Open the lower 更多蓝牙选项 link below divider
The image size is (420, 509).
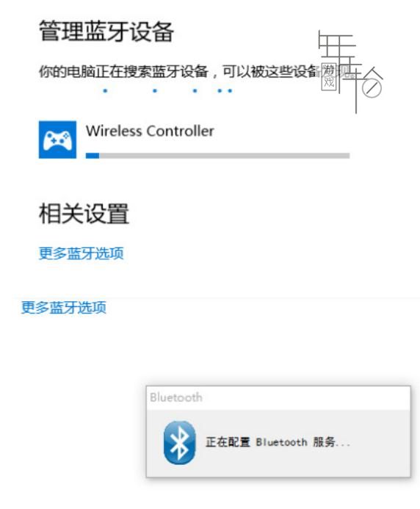pos(64,307)
